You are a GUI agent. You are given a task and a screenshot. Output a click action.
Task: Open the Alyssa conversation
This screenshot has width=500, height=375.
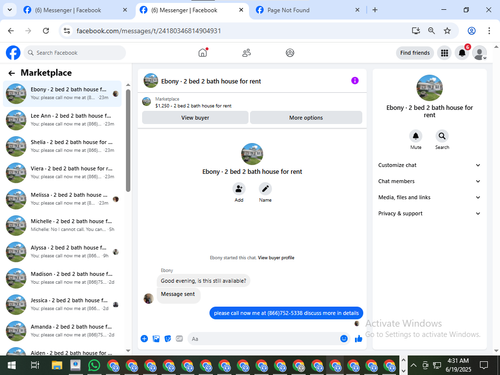62,252
